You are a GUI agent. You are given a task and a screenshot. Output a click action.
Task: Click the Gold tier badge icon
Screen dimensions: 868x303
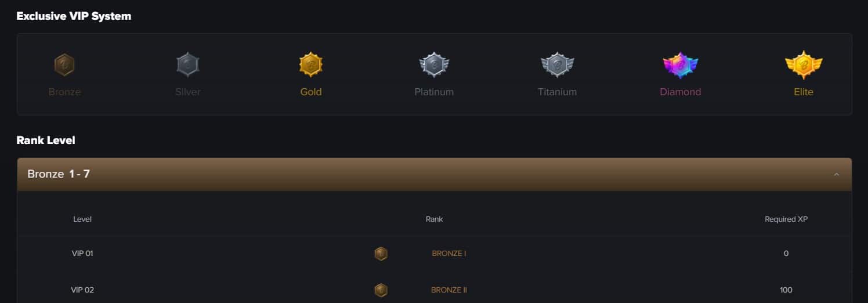pyautogui.click(x=311, y=64)
